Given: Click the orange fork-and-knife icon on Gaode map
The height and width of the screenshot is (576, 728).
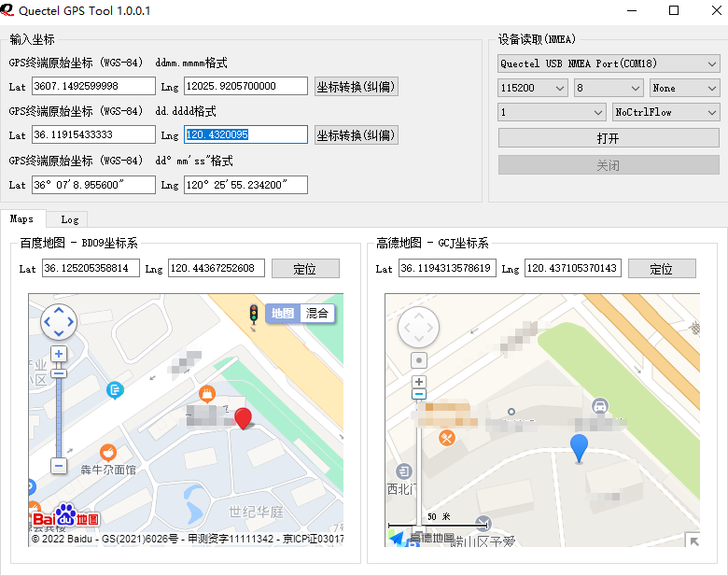Looking at the screenshot, I should coord(447,438).
